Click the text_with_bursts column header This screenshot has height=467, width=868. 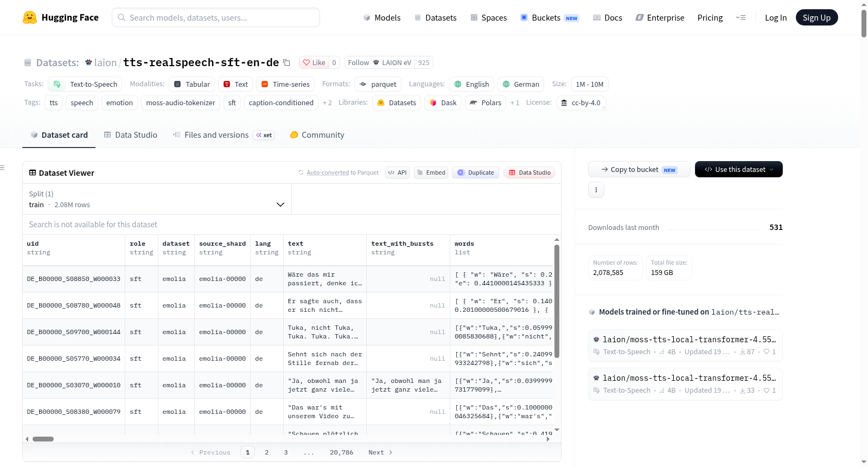click(x=409, y=248)
